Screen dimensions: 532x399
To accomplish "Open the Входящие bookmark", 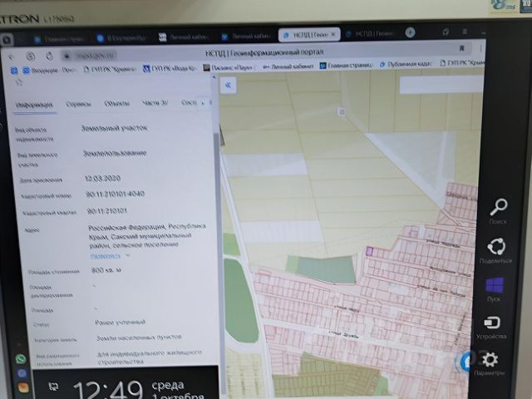I will (x=49, y=71).
